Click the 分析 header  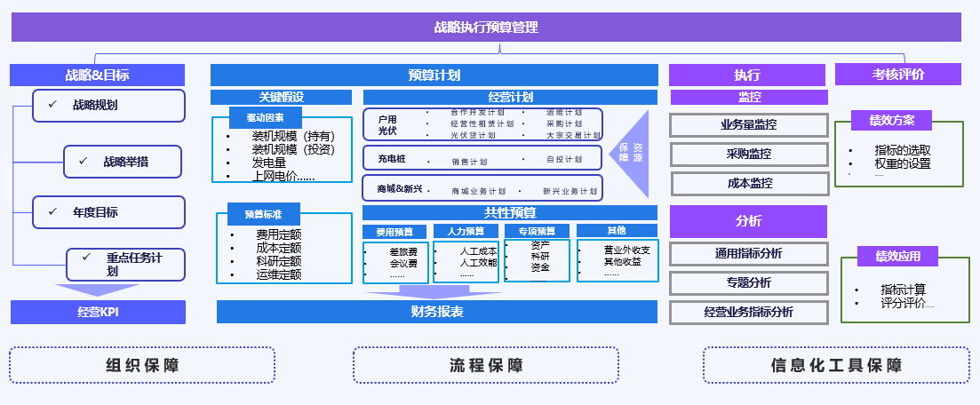[748, 221]
